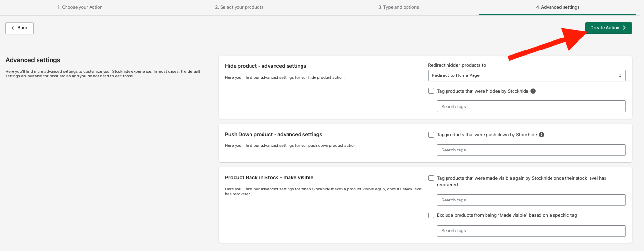The image size is (644, 251).
Task: Enable exclude products from being made visible
Action: coord(431,215)
